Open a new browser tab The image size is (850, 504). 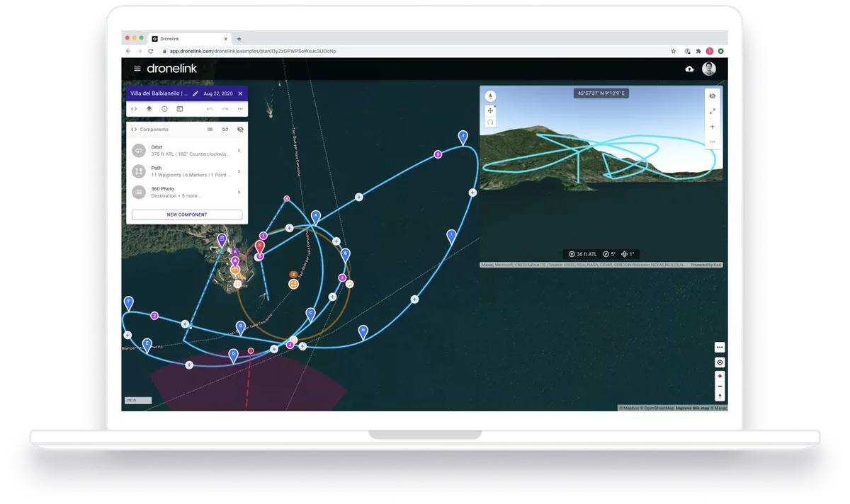click(239, 39)
